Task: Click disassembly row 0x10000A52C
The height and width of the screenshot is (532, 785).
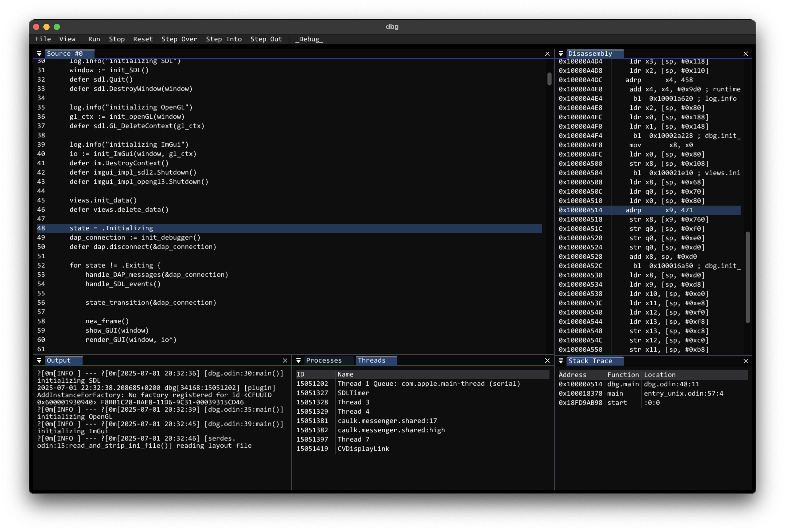Action: [649, 266]
